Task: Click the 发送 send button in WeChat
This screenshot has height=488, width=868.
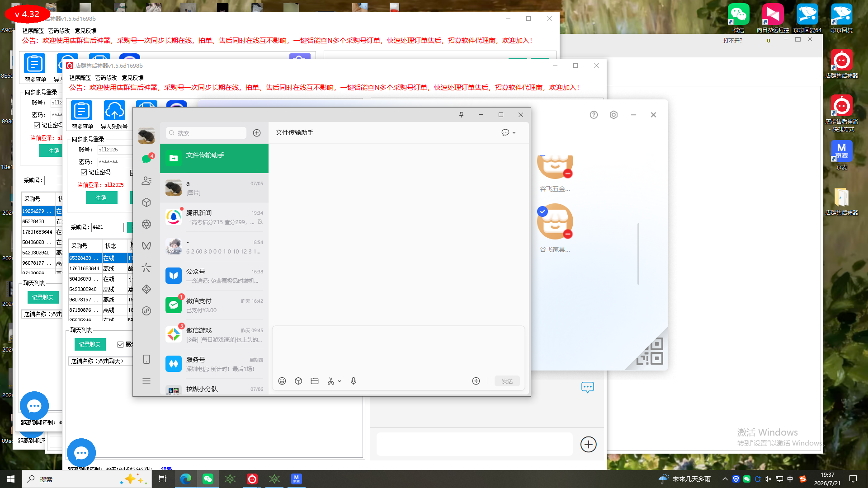Action: pos(507,381)
